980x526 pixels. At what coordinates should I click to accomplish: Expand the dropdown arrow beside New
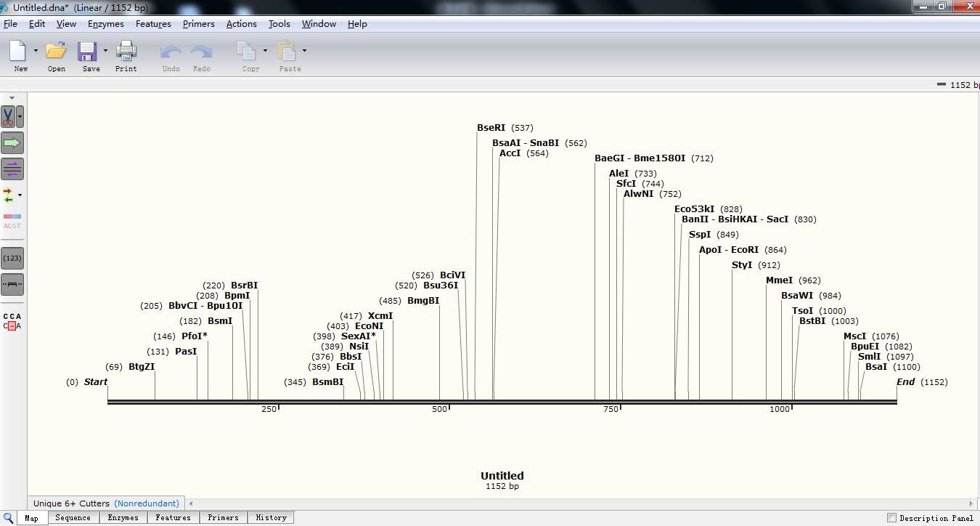pos(36,51)
